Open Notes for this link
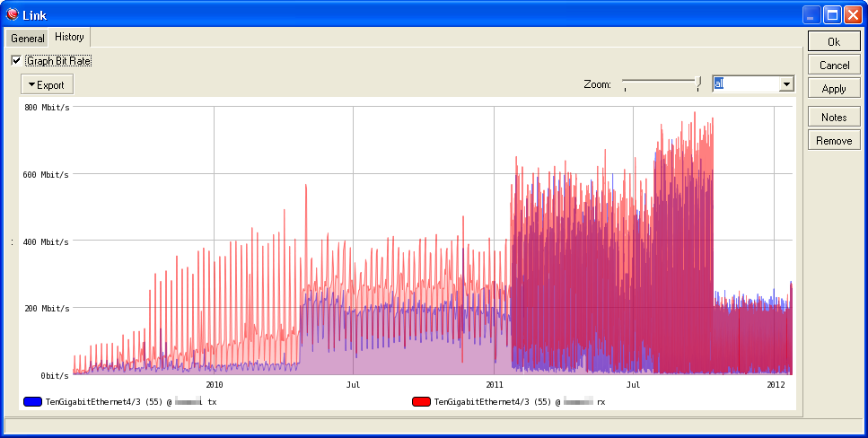 click(834, 118)
